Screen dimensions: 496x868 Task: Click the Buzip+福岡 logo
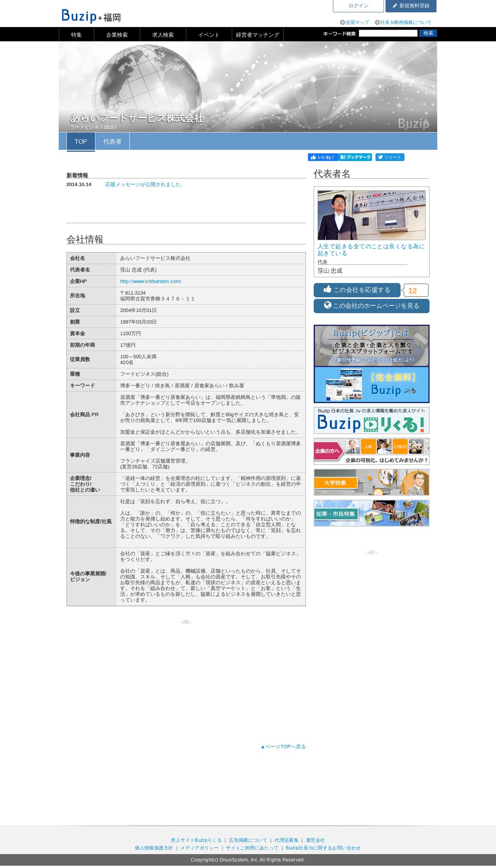click(91, 16)
